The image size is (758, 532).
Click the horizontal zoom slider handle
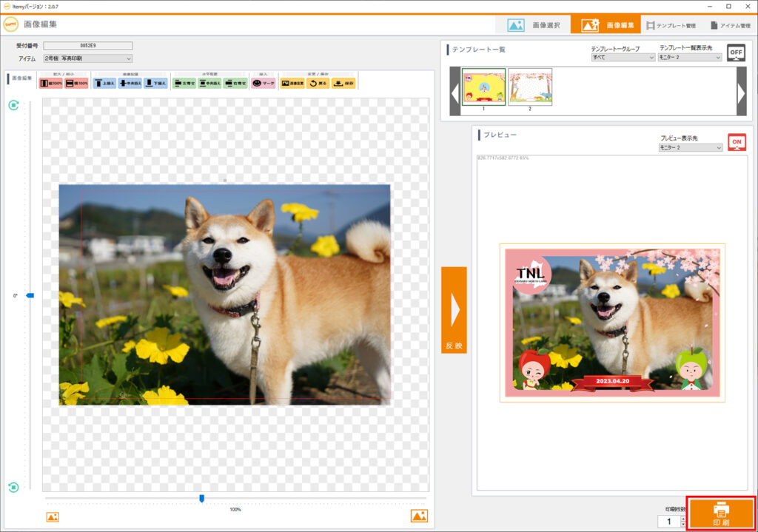click(201, 499)
